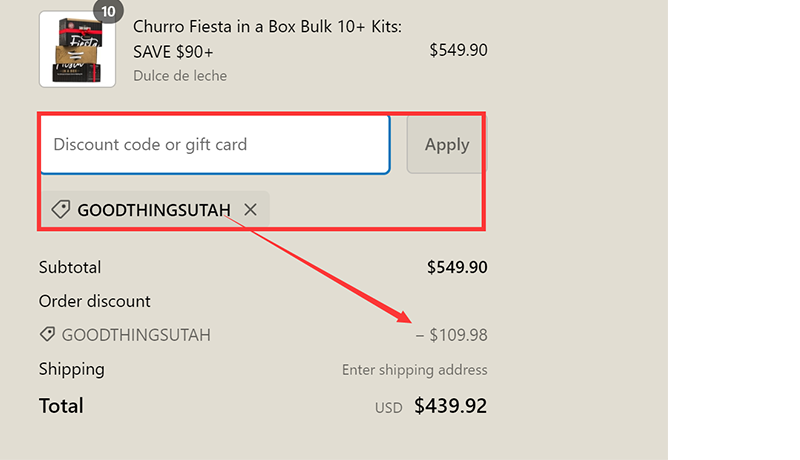The width and height of the screenshot is (800, 460).
Task: Click the quantity badge showing 10
Action: (x=107, y=11)
